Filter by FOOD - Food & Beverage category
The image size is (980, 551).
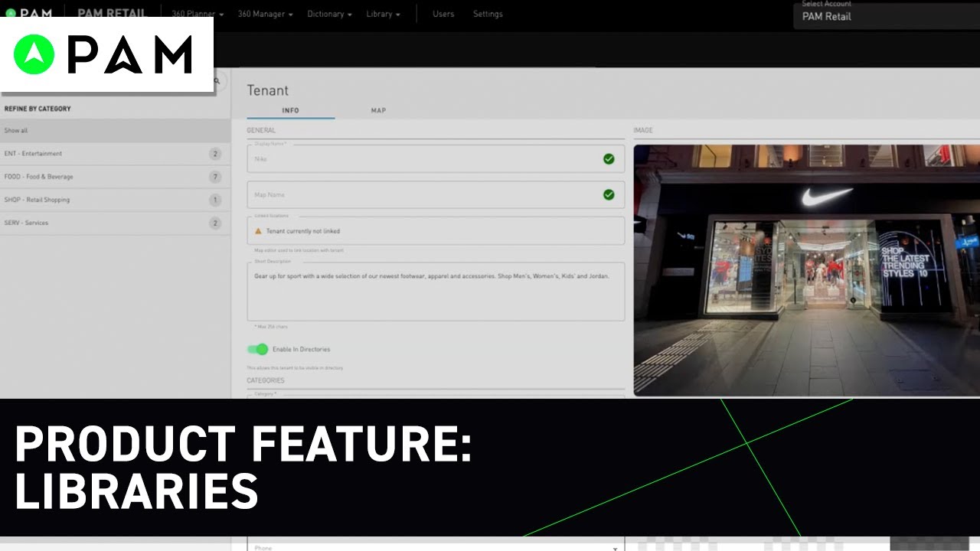[x=115, y=177]
